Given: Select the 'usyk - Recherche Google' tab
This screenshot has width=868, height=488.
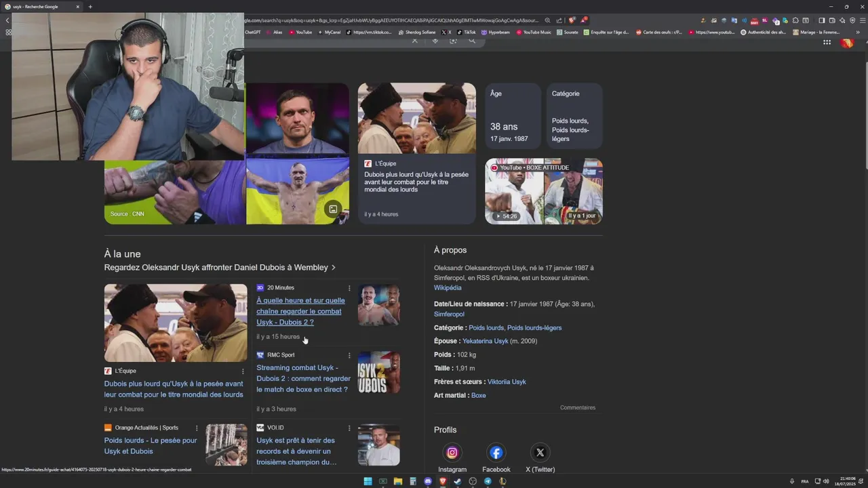Looking at the screenshot, I should (42, 7).
